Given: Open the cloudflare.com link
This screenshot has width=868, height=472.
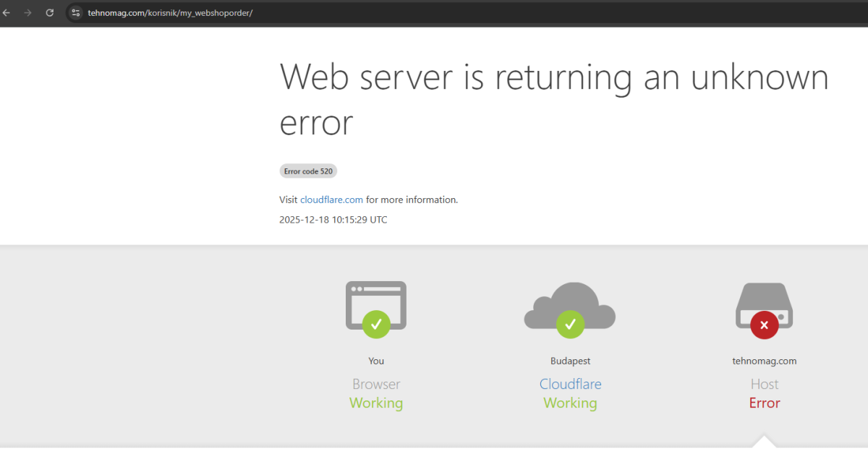Looking at the screenshot, I should tap(331, 199).
